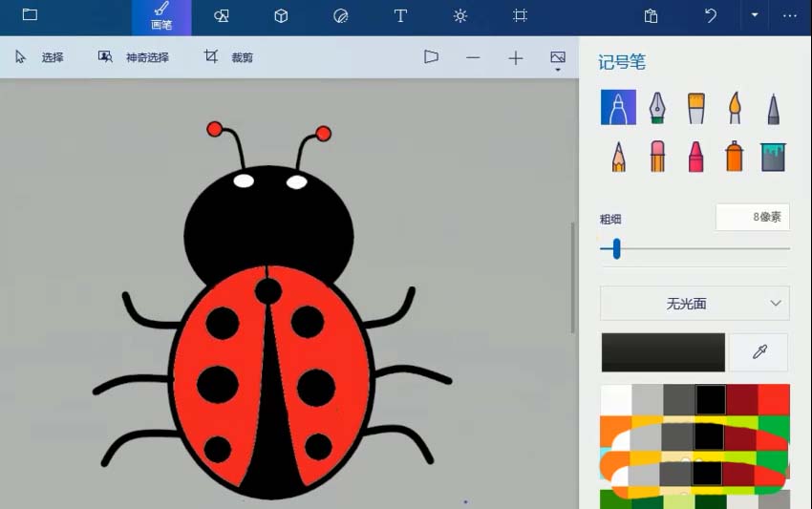Viewport: 812px width, 509px height.
Task: Zoom in with the plus button
Action: [516, 58]
